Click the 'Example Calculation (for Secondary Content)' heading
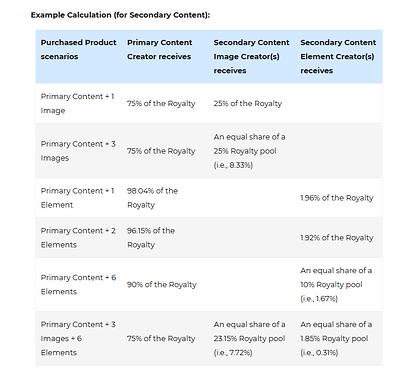 [120, 15]
